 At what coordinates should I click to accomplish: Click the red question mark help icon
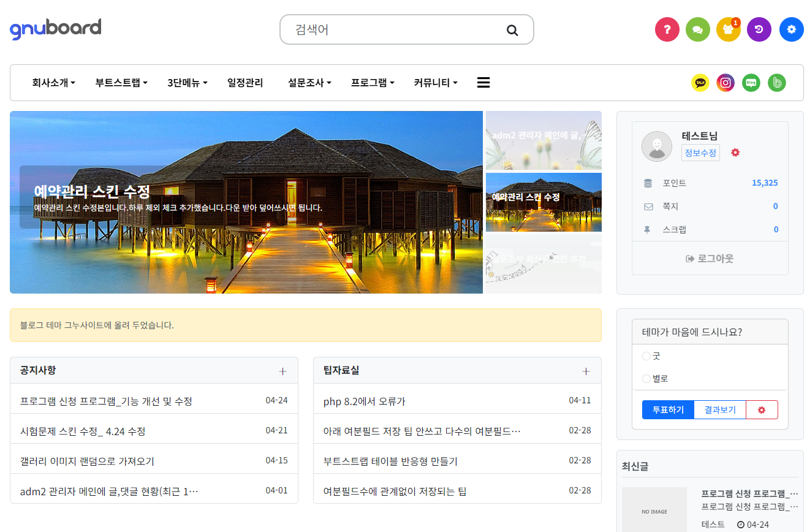667,29
